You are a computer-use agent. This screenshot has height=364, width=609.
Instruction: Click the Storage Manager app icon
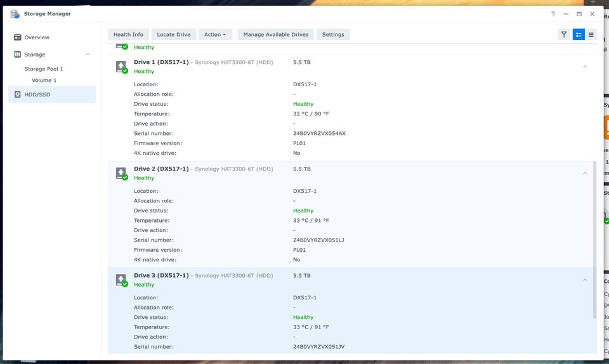coord(15,13)
